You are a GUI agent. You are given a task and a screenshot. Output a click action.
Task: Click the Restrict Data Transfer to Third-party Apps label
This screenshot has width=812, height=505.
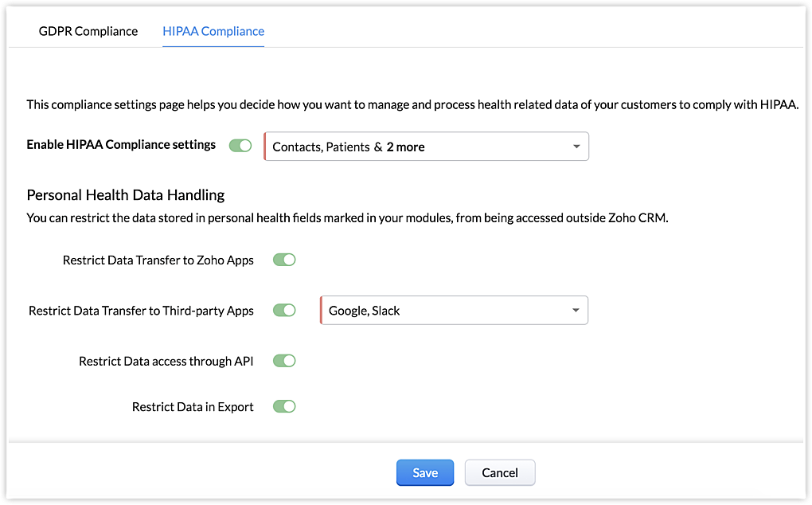141,311
